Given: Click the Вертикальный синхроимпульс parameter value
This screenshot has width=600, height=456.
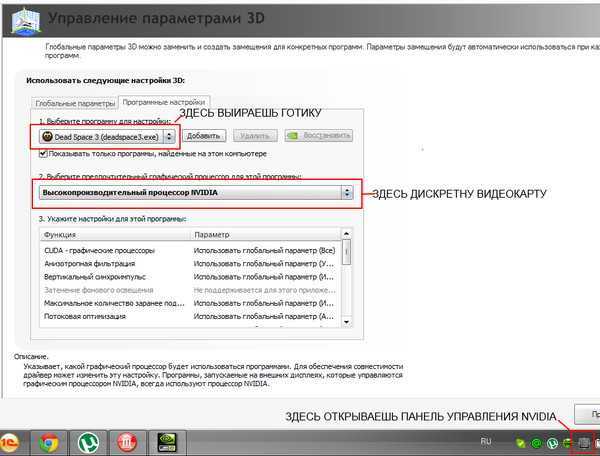Looking at the screenshot, I should click(264, 277).
